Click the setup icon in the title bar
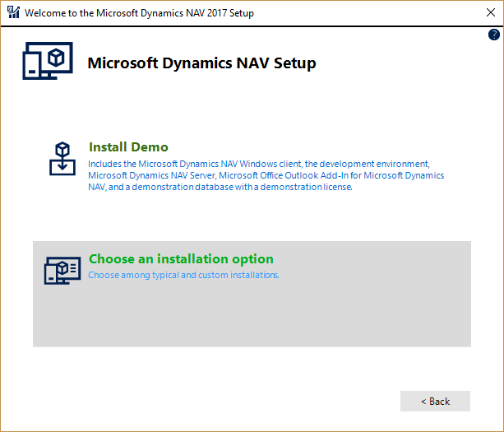504x432 pixels. 12,12
